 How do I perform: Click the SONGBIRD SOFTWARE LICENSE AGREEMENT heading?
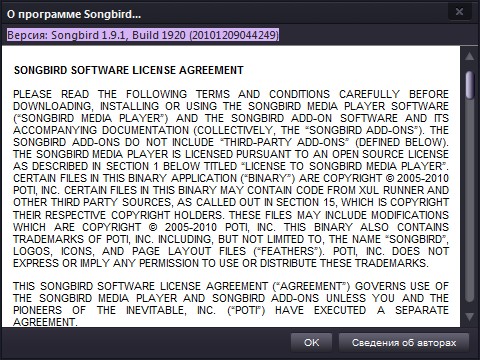pyautogui.click(x=129, y=70)
